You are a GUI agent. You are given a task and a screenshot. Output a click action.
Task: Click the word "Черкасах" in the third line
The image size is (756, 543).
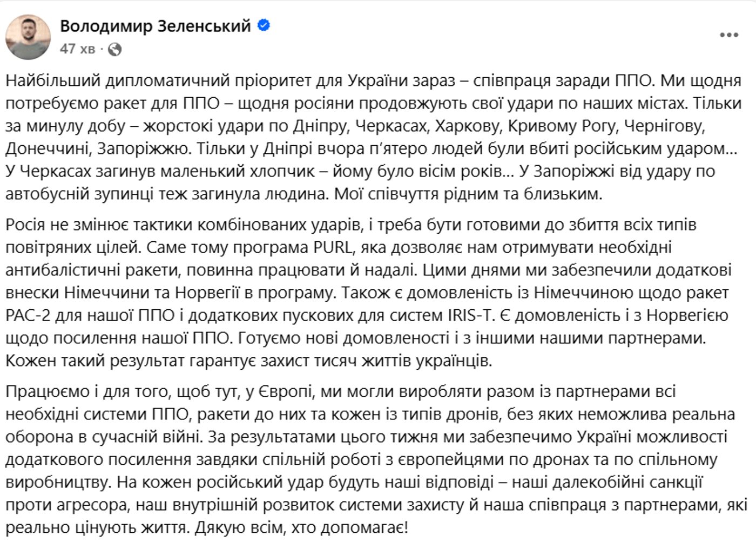point(391,126)
